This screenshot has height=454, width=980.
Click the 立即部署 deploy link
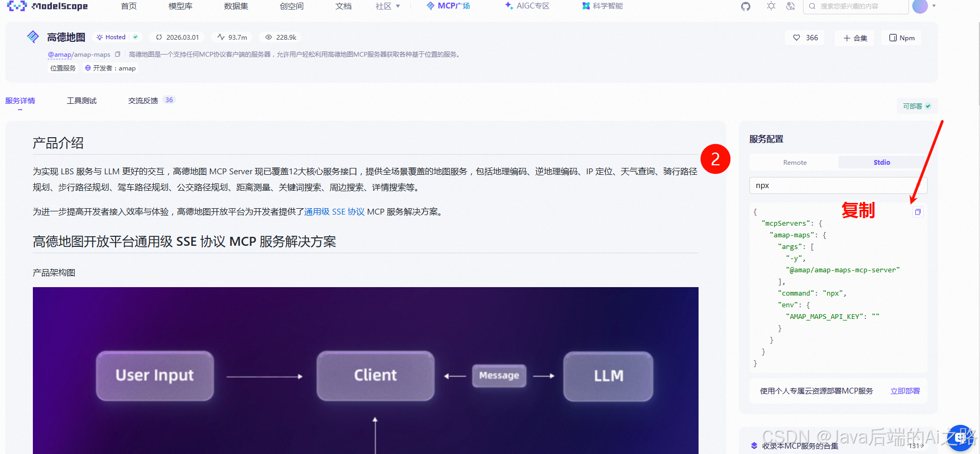905,391
